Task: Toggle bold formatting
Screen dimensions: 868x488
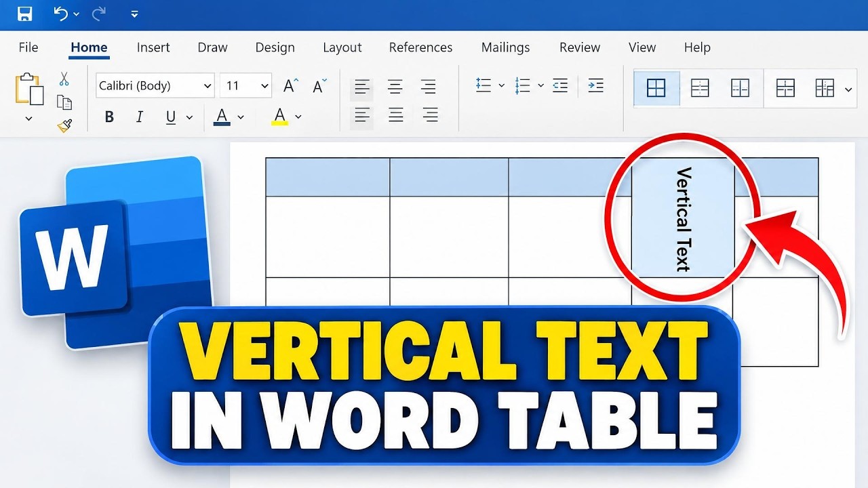Action: pyautogui.click(x=109, y=117)
